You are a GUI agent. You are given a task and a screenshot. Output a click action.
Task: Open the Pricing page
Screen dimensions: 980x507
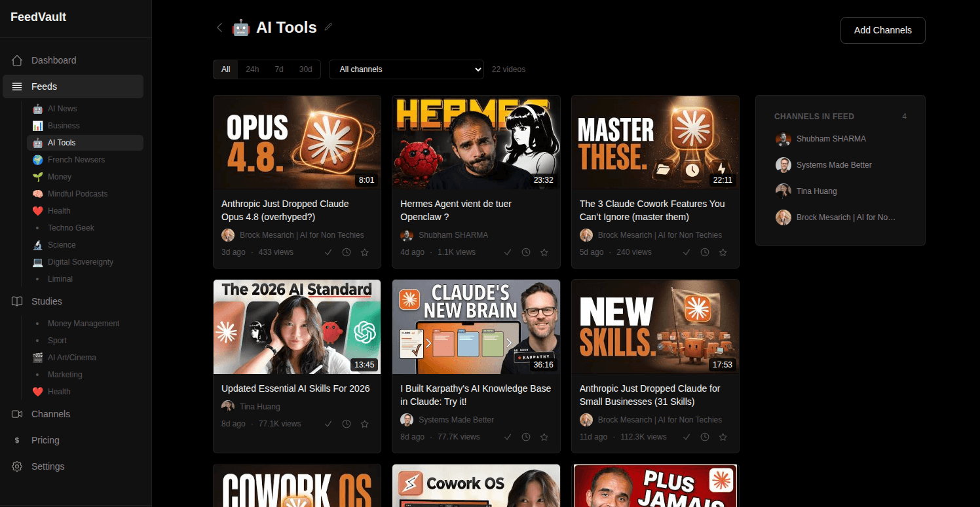coord(73,440)
